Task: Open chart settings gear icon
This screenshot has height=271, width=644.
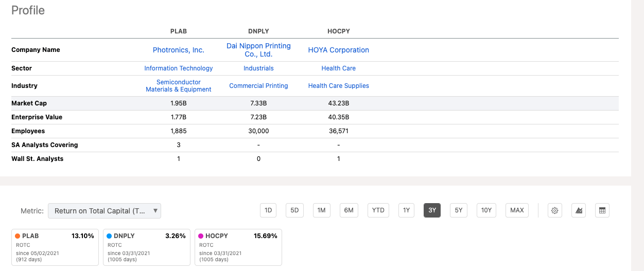Action: [x=554, y=210]
